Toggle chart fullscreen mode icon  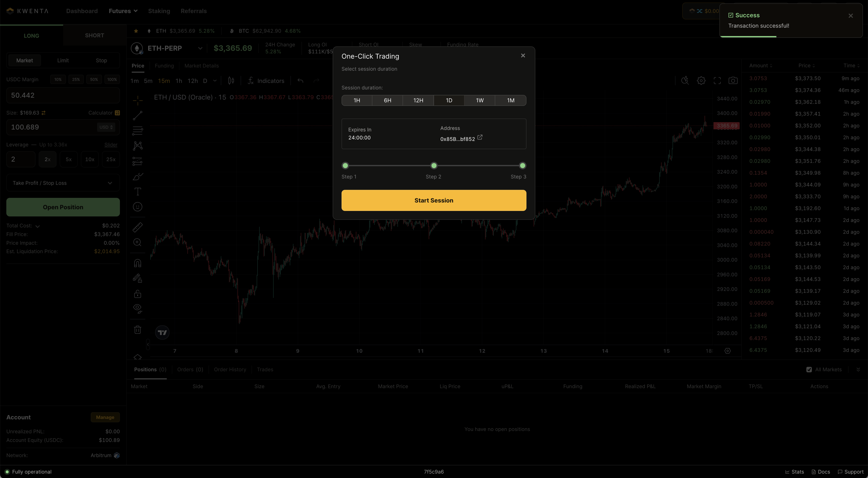(x=717, y=80)
